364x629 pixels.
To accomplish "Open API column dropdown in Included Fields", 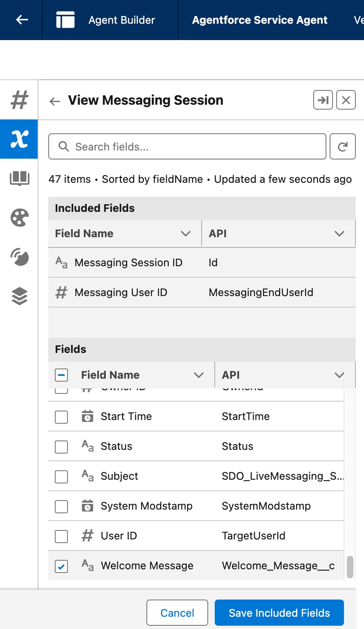I will pos(339,234).
